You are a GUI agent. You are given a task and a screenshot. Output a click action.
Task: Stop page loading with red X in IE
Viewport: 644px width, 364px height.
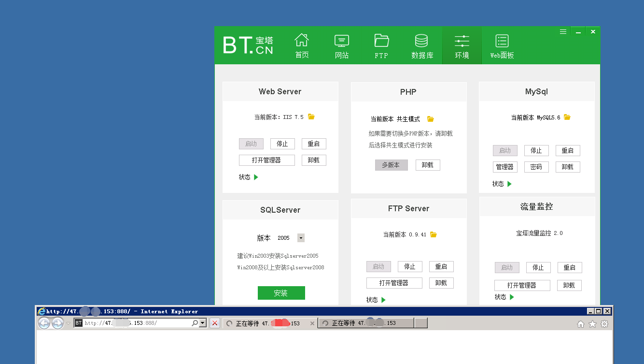(x=215, y=323)
